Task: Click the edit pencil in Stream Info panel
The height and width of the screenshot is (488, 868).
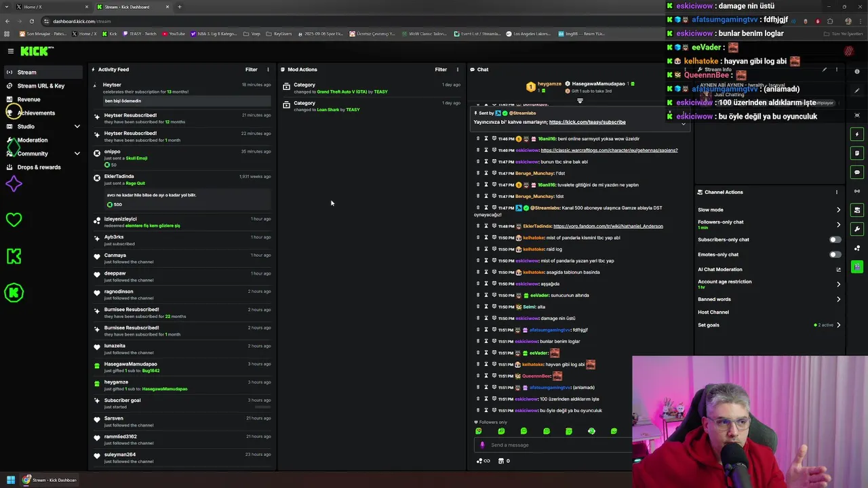Action: pos(825,69)
